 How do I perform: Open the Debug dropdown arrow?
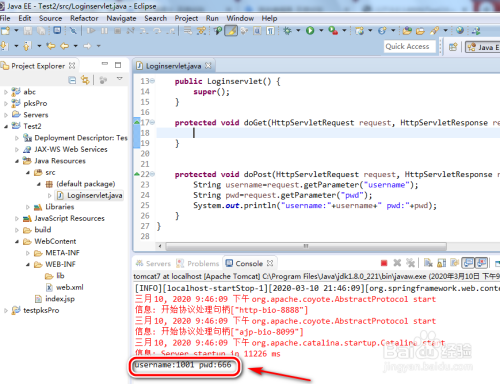click(298, 31)
